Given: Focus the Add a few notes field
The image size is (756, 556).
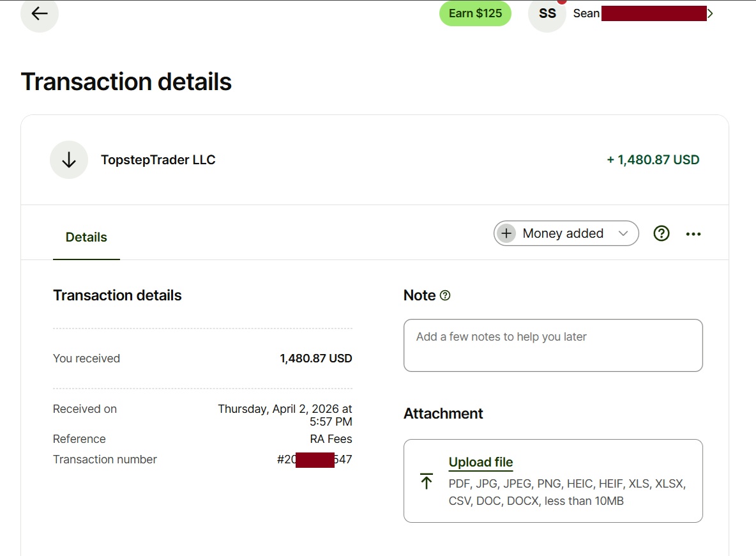Looking at the screenshot, I should click(x=553, y=345).
